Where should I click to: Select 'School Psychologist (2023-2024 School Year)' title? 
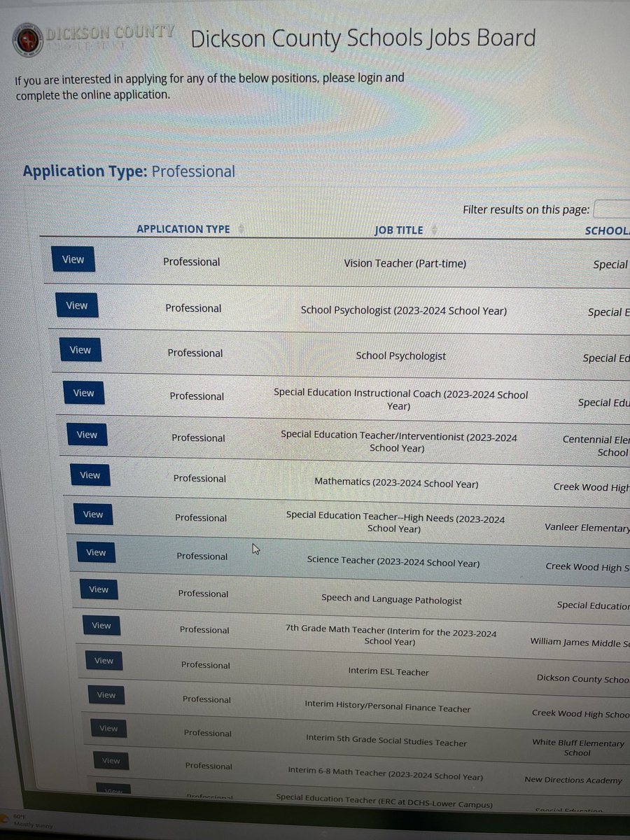coord(403,310)
